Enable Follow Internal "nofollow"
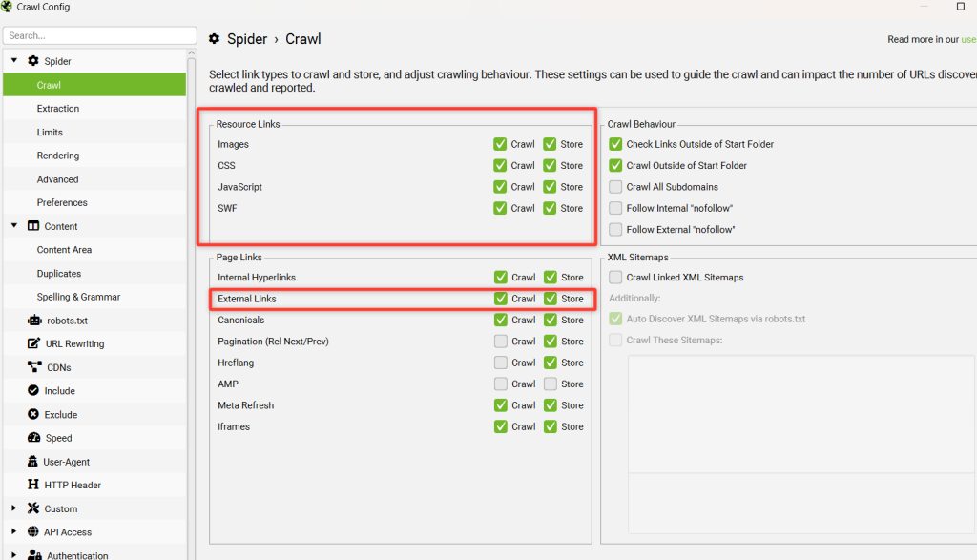 615,207
